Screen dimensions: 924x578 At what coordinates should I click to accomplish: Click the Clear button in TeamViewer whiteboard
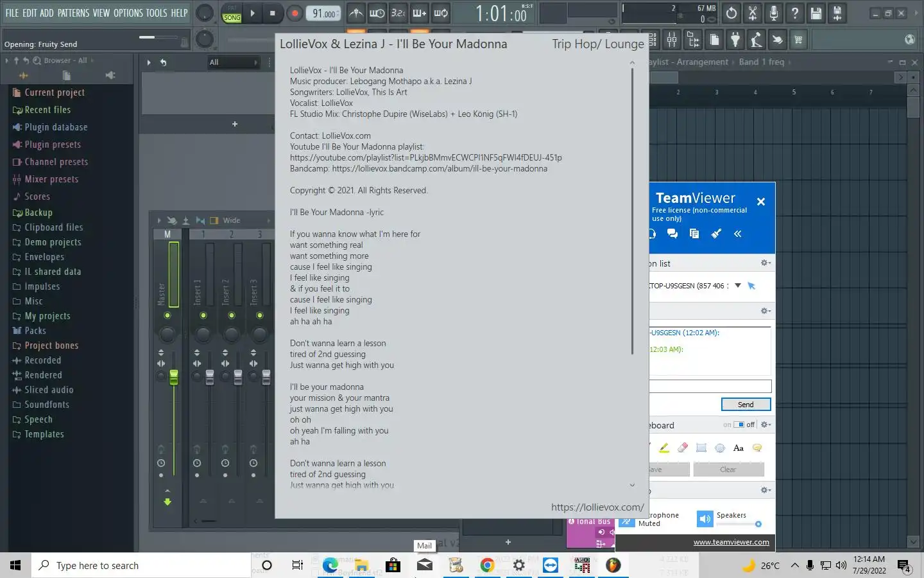click(728, 469)
